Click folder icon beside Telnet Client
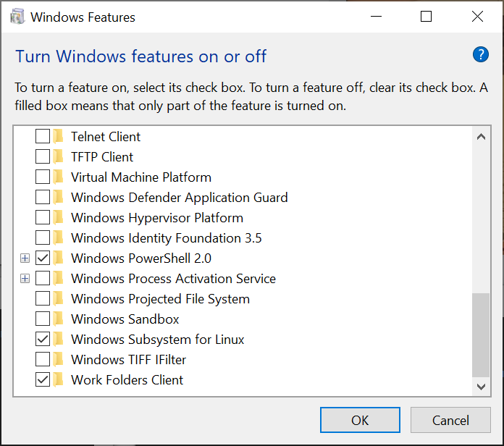Viewport: 504px width, 446px height. (59, 137)
